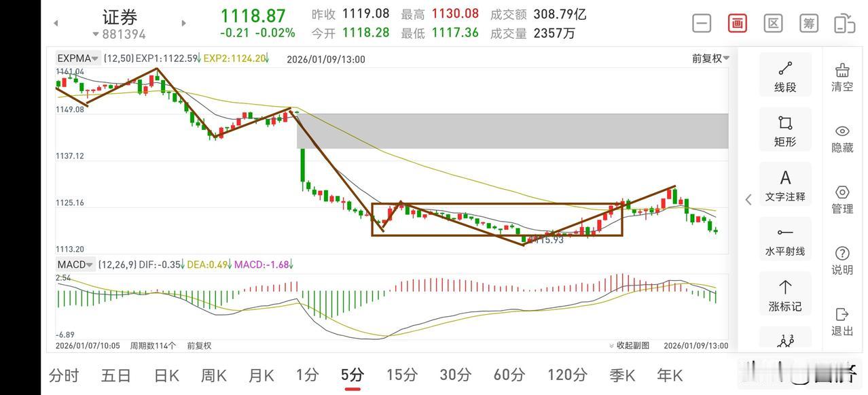
Task: Open the 区 interval statistics icon
Action: point(773,23)
